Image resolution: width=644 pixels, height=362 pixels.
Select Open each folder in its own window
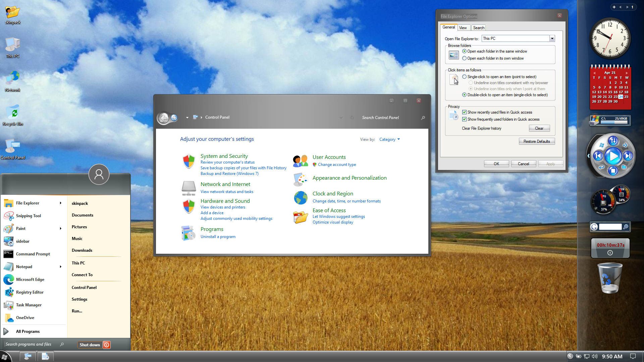tap(464, 58)
